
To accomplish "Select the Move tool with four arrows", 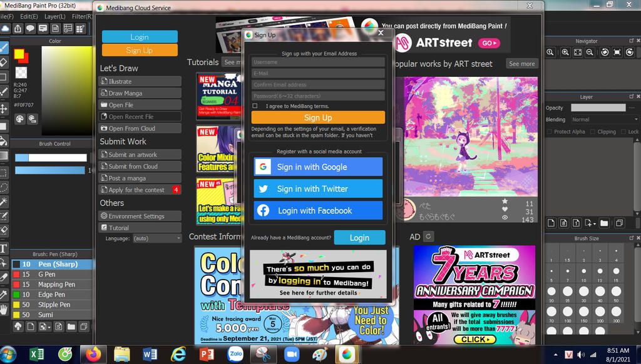I will tap(3, 108).
